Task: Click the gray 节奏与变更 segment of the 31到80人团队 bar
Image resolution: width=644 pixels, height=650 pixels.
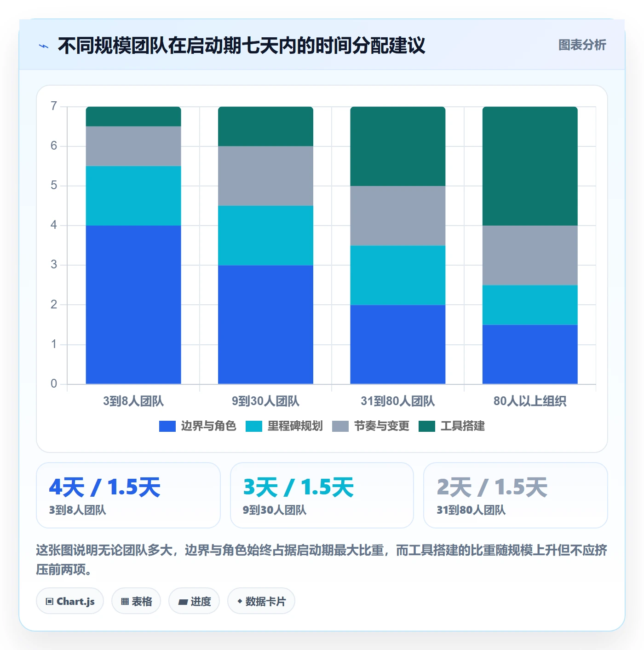Action: [x=398, y=216]
